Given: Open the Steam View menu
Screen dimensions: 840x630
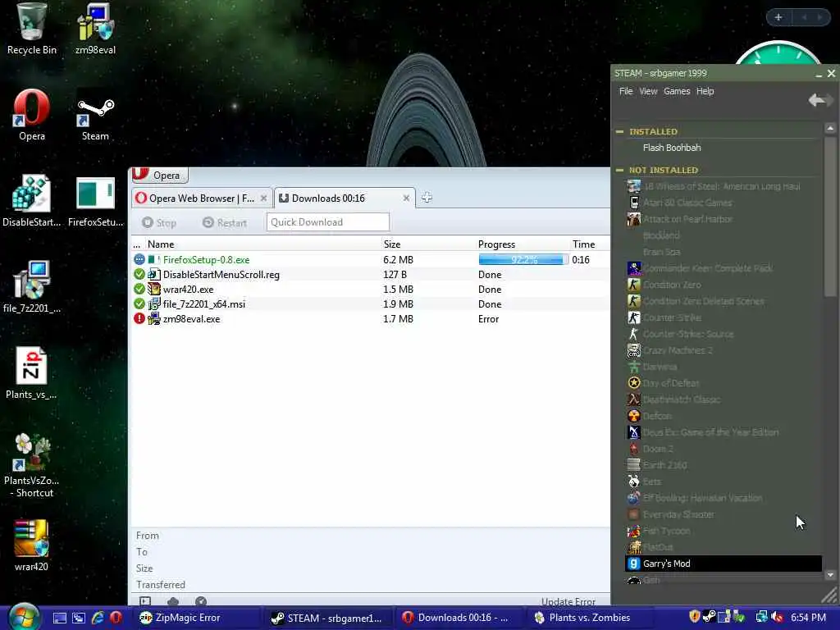Looking at the screenshot, I should click(648, 91).
